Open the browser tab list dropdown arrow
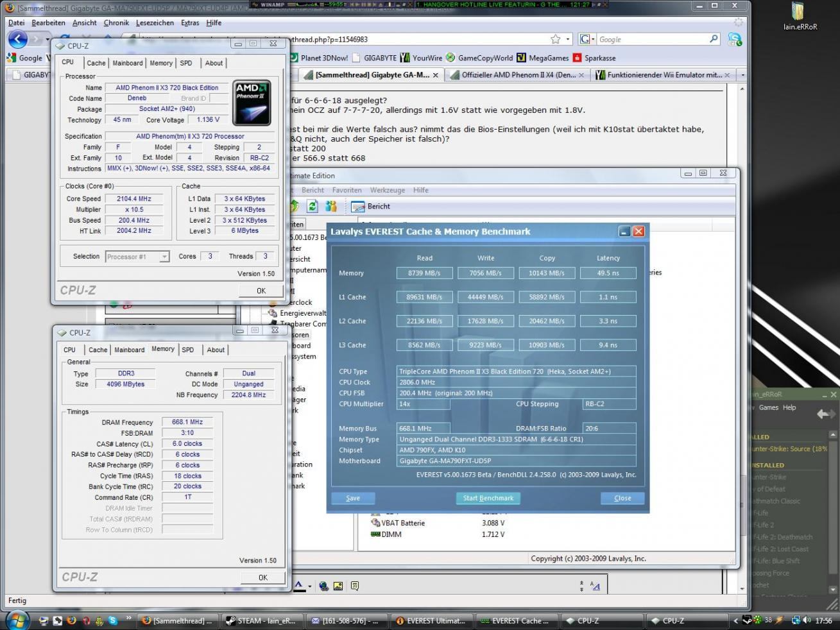Viewport: 840px width, 630px height. click(742, 75)
